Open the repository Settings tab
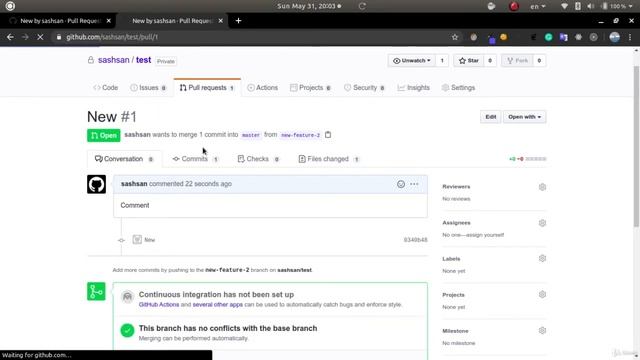The width and height of the screenshot is (640, 360). (x=458, y=88)
